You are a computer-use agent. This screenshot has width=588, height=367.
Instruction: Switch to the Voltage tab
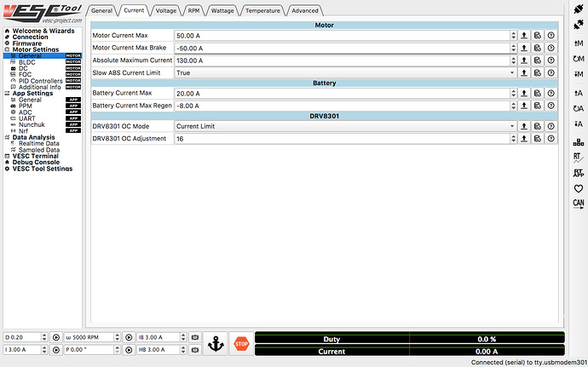(x=165, y=10)
